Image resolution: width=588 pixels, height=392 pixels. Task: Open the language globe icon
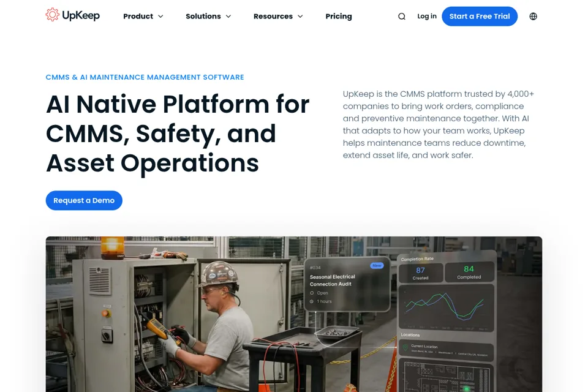[x=533, y=17]
